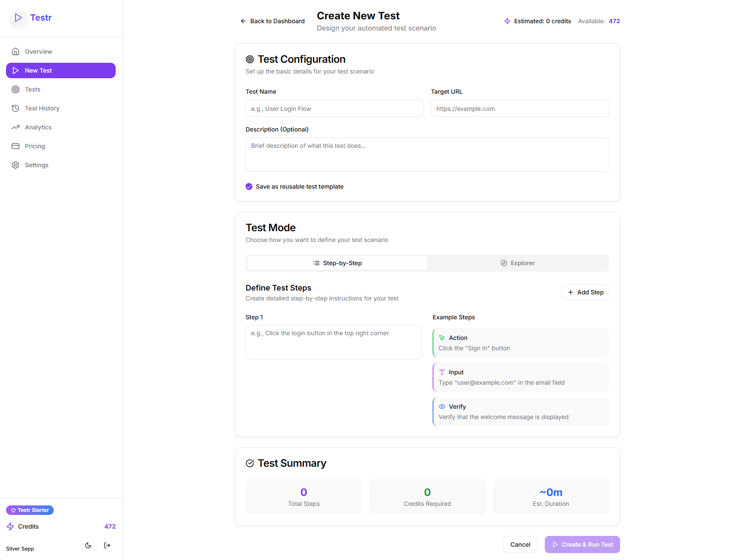This screenshot has width=731, height=560.
Task: Click the Credits lightning icon in sidebar
Action: coord(10,526)
